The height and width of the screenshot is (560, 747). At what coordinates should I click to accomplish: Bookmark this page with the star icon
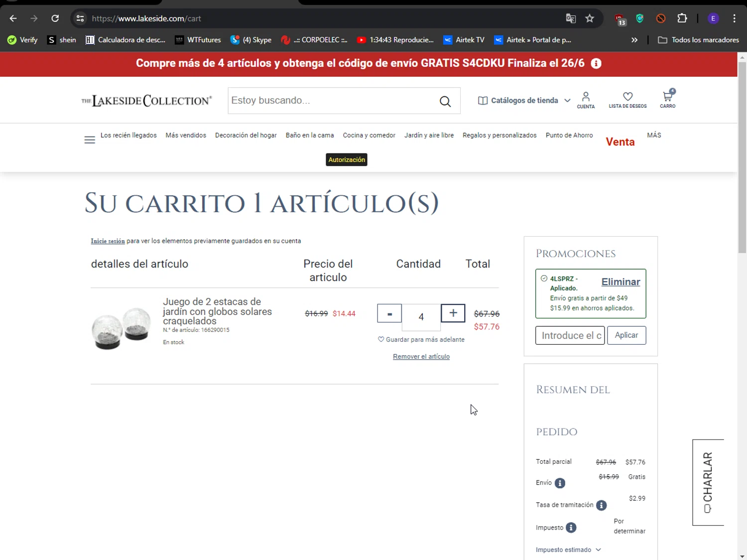pos(590,18)
